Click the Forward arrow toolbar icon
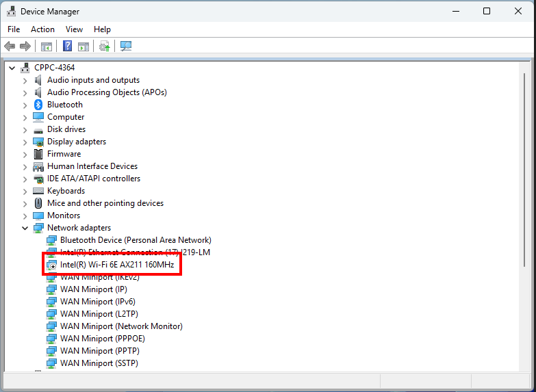Image resolution: width=536 pixels, height=392 pixels. pyautogui.click(x=25, y=46)
